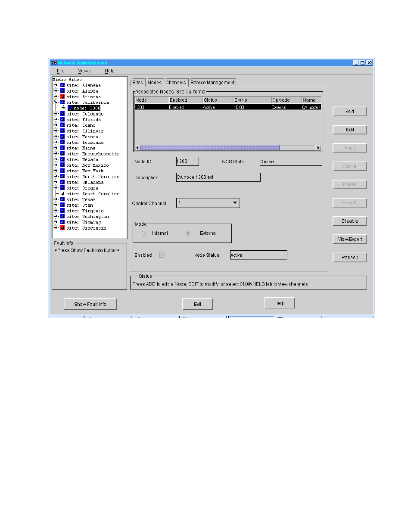Click the nodes table horizontal scrollbar thumb
Image resolution: width=411 pixels, height=532 pixels.
click(x=210, y=148)
